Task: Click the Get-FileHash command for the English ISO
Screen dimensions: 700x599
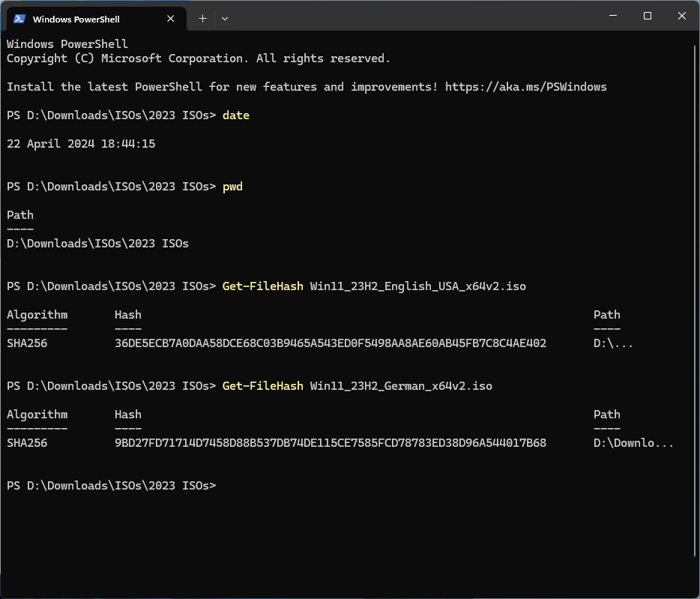Action: click(262, 286)
